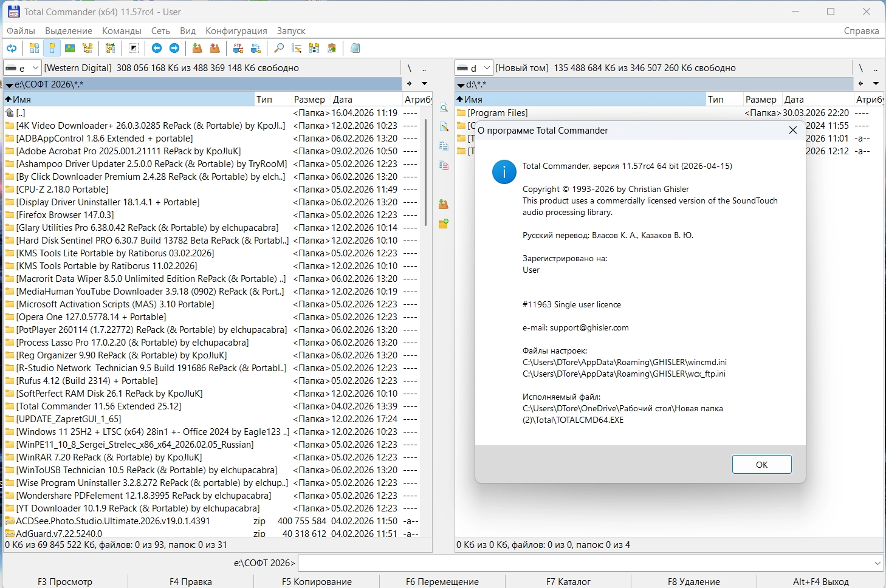Viewport: 886px width, 588px height.
Task: Toggle the thumbnail view mode button
Action: 70,49
